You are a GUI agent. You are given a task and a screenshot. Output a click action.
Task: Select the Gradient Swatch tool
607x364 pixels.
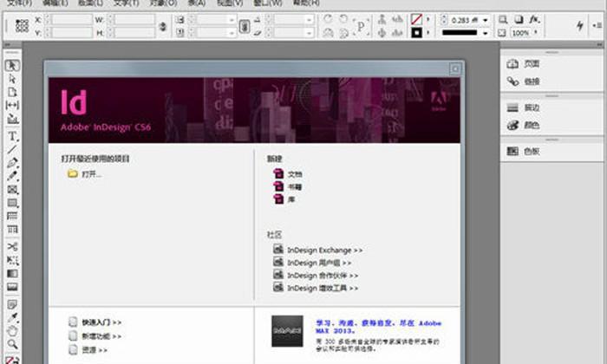coord(12,274)
